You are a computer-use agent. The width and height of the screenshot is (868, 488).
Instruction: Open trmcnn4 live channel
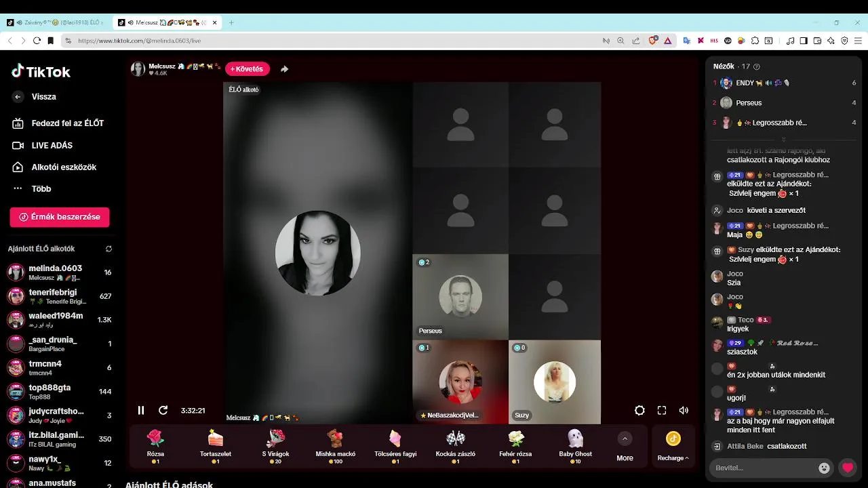click(60, 367)
